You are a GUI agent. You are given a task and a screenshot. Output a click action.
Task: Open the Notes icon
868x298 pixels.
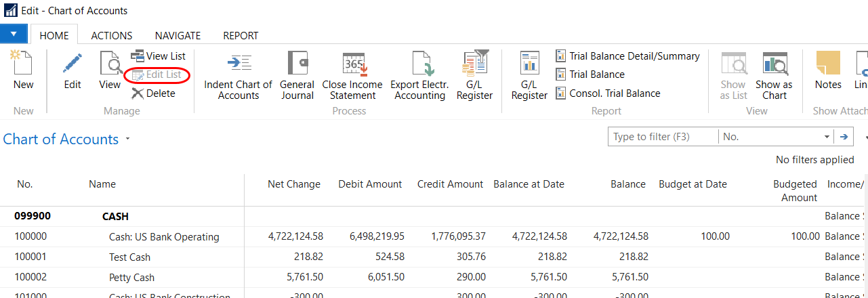tap(828, 64)
